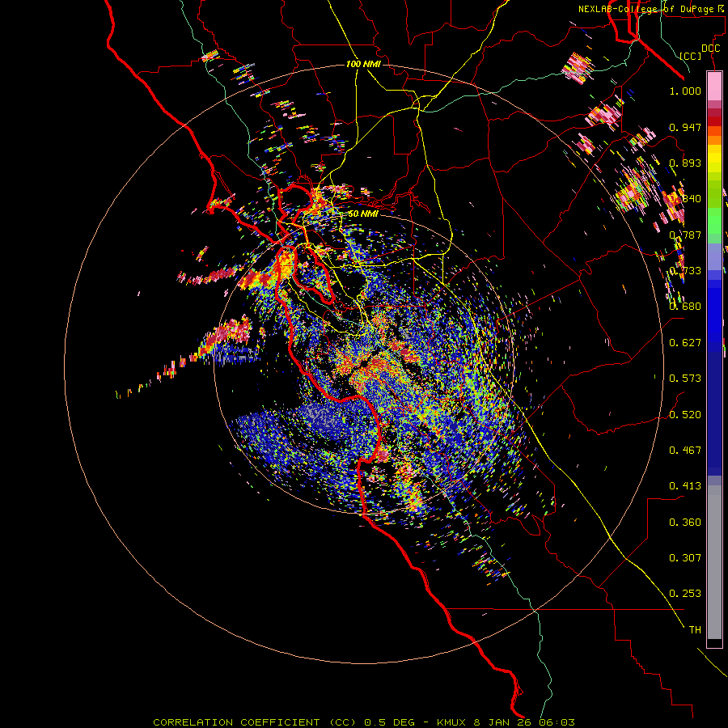Click the 0.893 scale value

tap(685, 163)
